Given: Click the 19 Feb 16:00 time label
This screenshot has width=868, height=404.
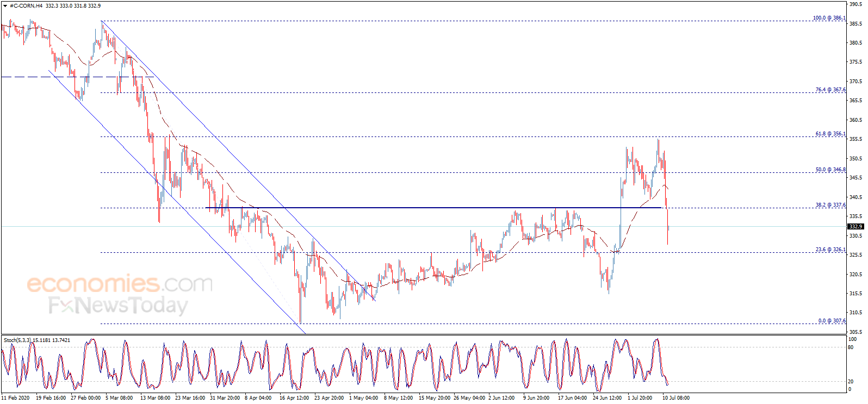Looking at the screenshot, I should (51, 398).
